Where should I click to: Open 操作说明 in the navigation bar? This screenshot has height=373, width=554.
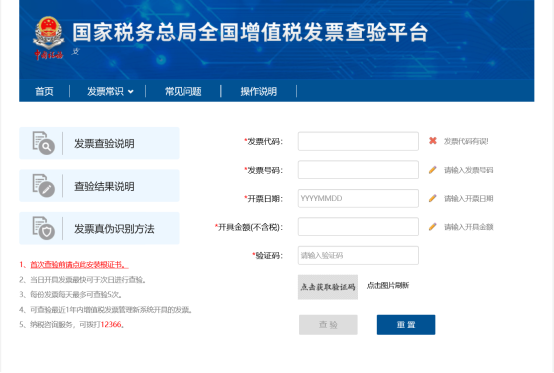coord(259,91)
